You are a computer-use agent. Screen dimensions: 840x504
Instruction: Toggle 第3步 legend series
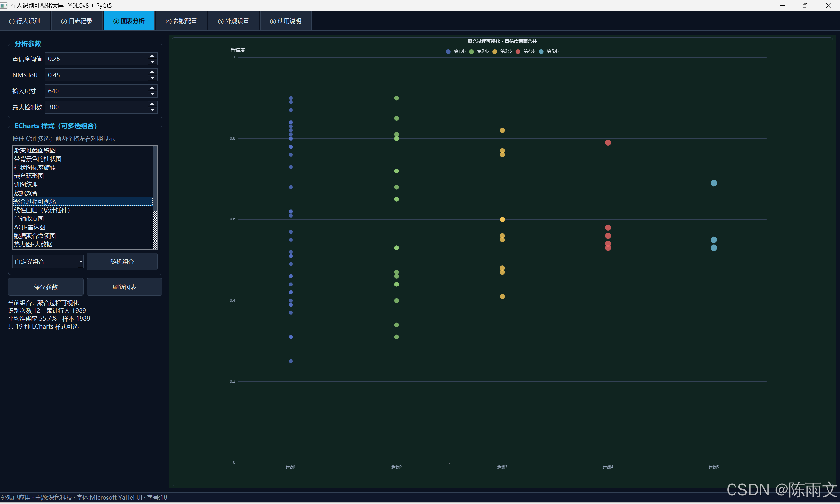502,51
